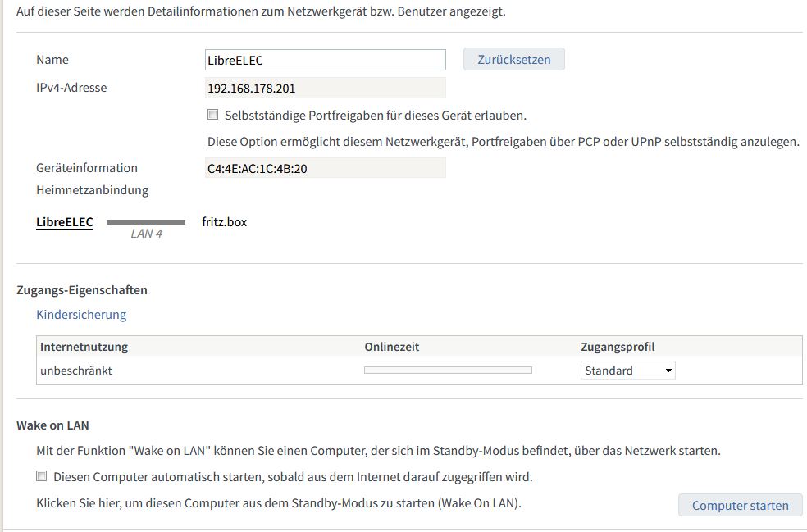Select the IPv4-Adresse field 192.168.178.201
807x532 pixels.
coord(326,88)
